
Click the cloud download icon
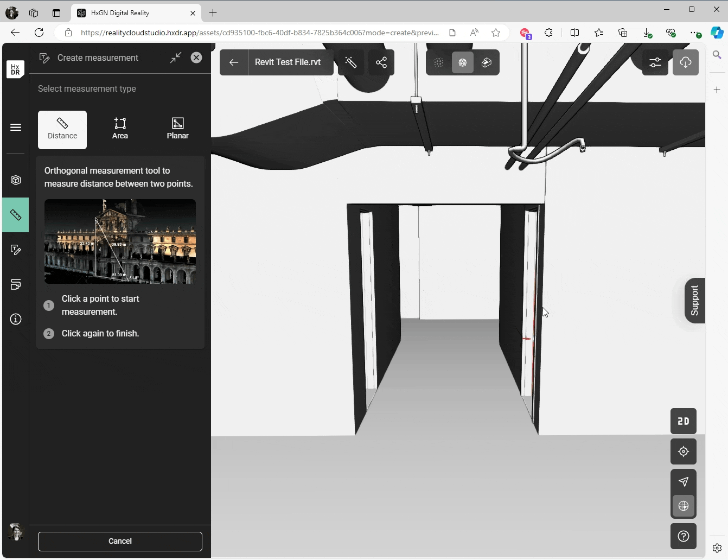(686, 62)
